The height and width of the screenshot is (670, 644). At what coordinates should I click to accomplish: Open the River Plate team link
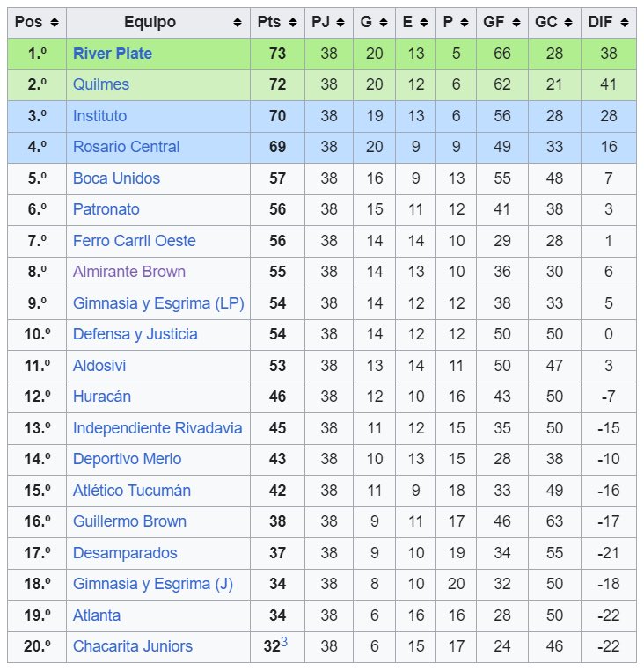click(x=113, y=54)
